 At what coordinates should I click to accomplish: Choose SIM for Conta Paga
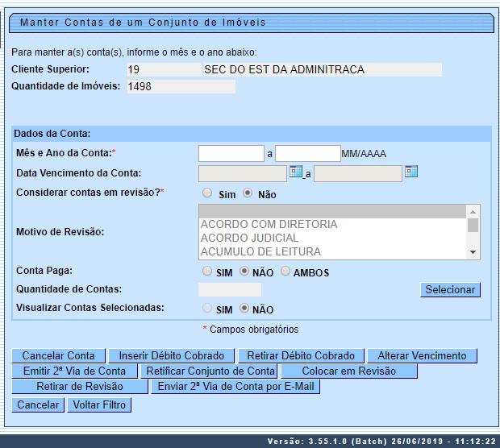point(207,272)
